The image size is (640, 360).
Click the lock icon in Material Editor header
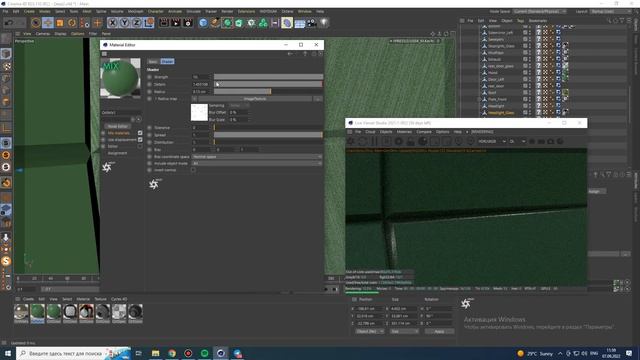coord(314,53)
